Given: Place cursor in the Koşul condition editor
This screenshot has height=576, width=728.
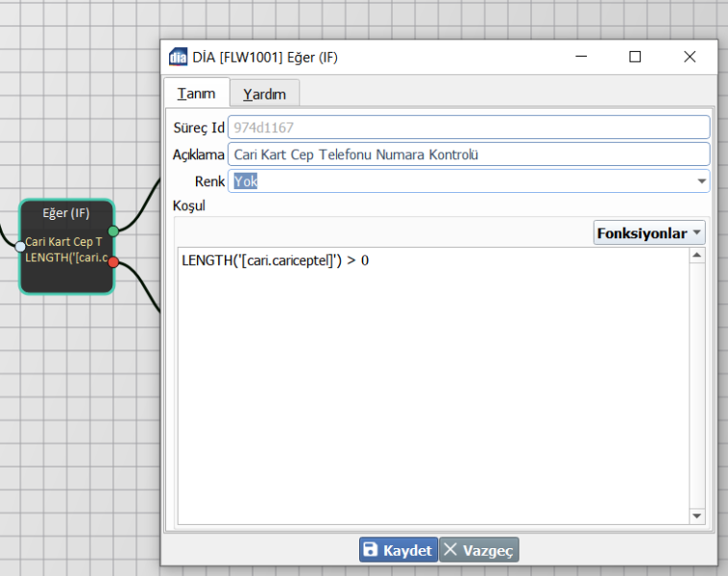Looking at the screenshot, I should point(432,384).
